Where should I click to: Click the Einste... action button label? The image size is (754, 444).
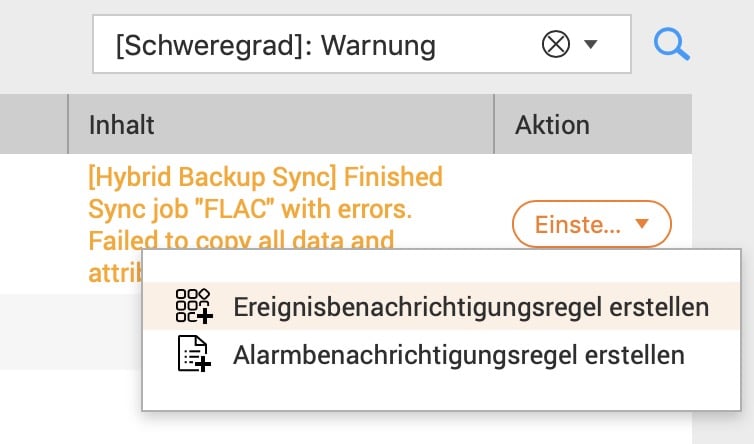[578, 225]
